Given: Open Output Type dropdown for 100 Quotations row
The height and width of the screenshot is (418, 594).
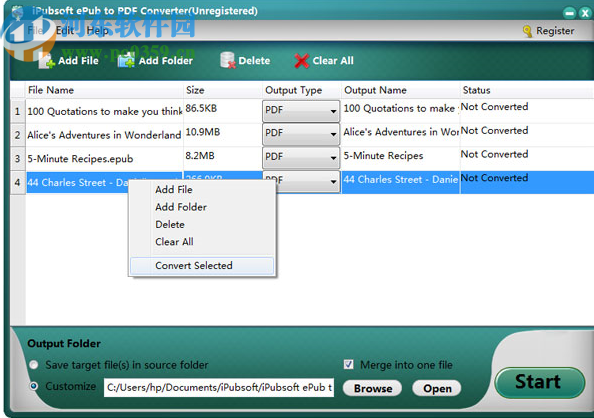Looking at the screenshot, I should pos(301,111).
